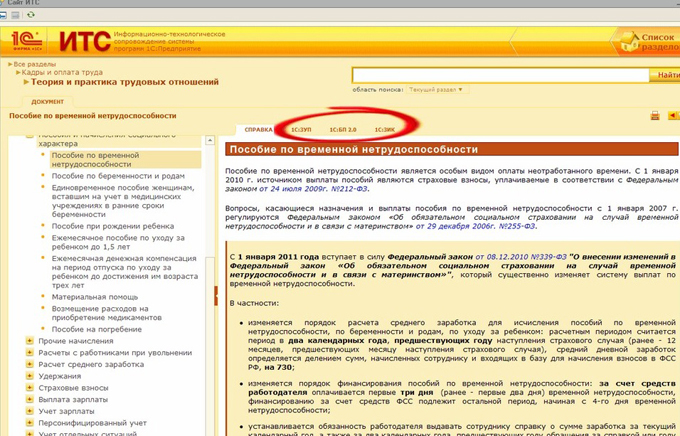Click the Найти search button
Image resolution: width=680 pixels, height=436 pixels.
[x=666, y=75]
